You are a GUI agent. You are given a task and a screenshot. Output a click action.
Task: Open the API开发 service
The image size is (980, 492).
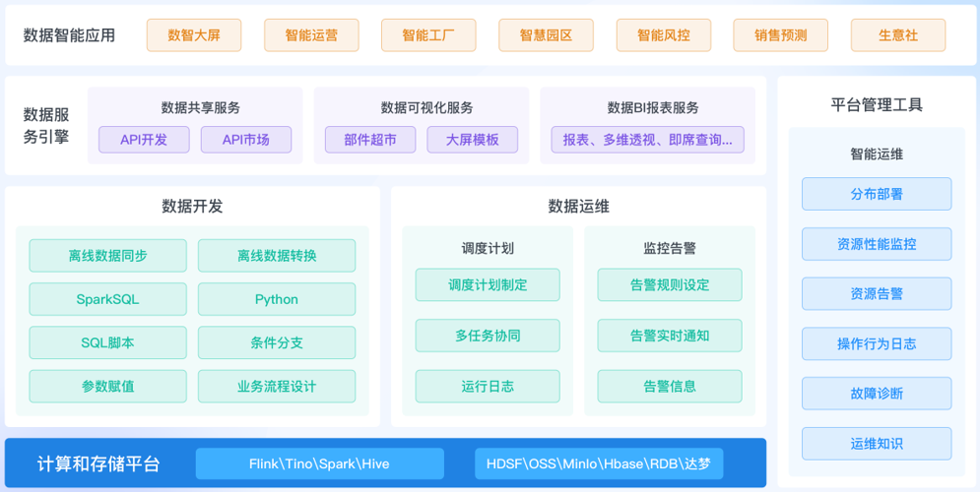[144, 140]
